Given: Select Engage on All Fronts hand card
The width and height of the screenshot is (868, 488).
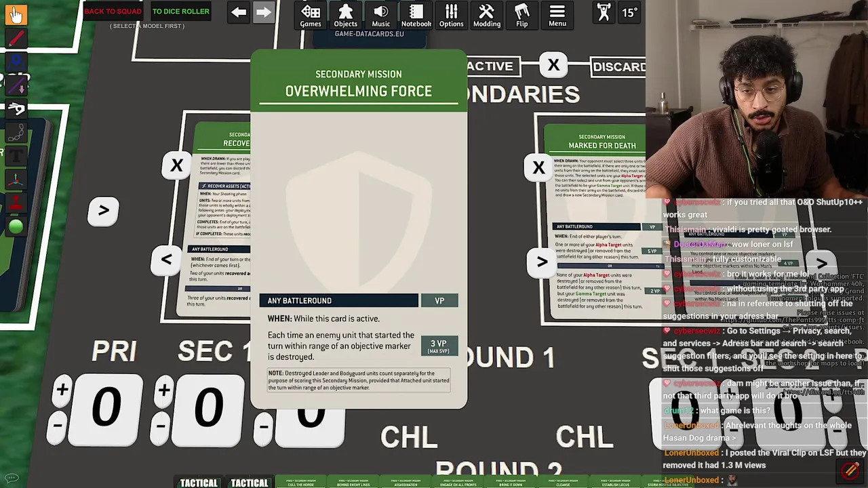Looking at the screenshot, I should pos(458,483).
